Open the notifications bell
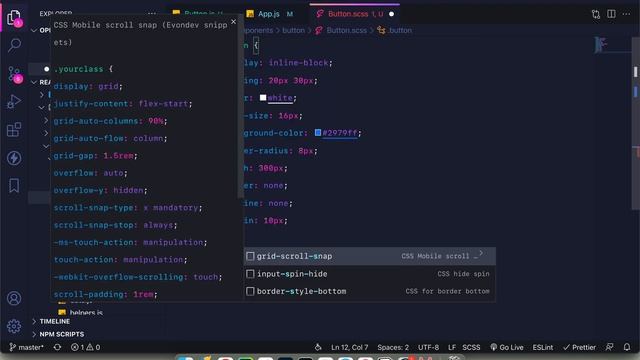Viewport: 640px width, 360px height. 627,347
